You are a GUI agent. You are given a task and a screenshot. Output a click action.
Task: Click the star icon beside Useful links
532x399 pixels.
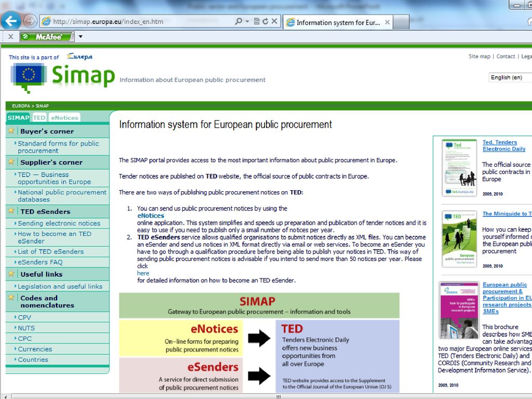[x=11, y=273]
